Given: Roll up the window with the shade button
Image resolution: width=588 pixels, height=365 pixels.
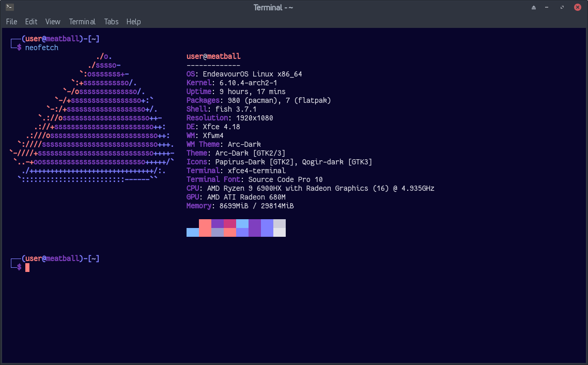Looking at the screenshot, I should 534,8.
